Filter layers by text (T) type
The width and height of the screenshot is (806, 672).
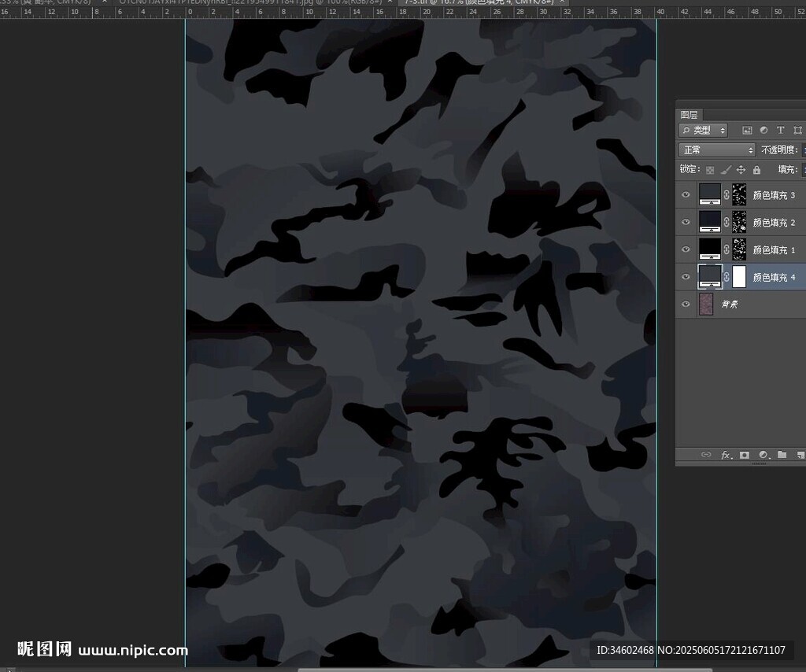tap(780, 131)
